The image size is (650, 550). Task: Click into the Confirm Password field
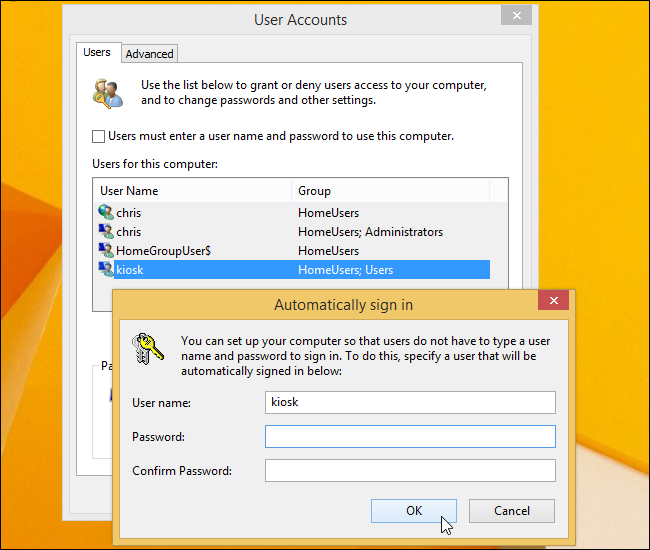coord(410,470)
